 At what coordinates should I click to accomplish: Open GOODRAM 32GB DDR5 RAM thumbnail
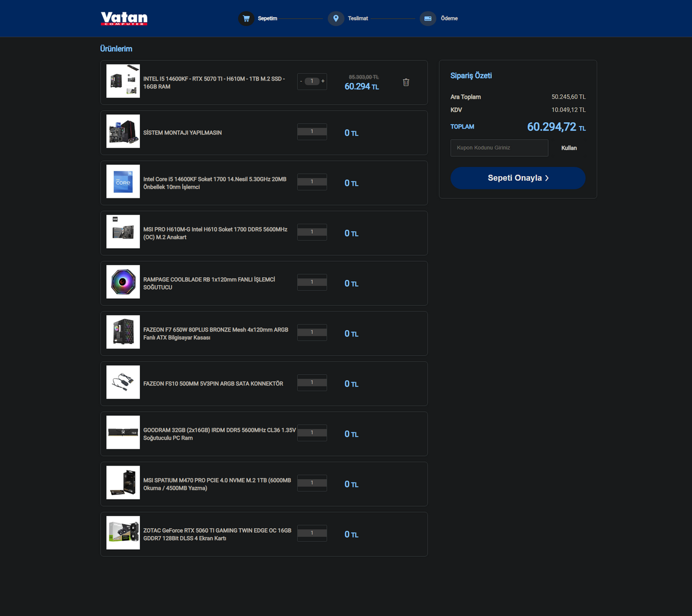[123, 432]
